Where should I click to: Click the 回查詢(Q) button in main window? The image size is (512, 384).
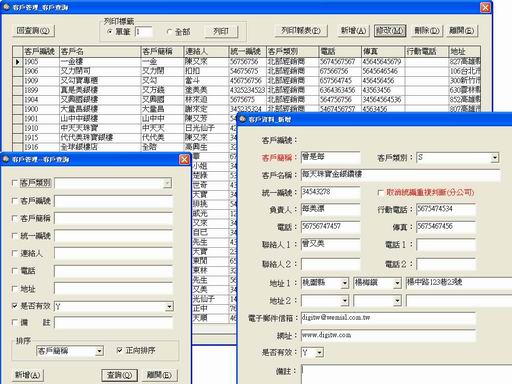coord(33,31)
